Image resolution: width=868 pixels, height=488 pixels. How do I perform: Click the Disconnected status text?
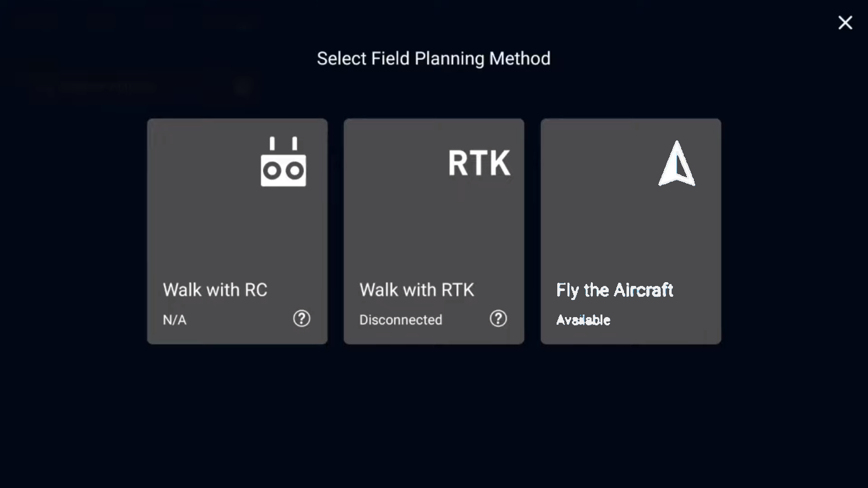pyautogui.click(x=400, y=320)
